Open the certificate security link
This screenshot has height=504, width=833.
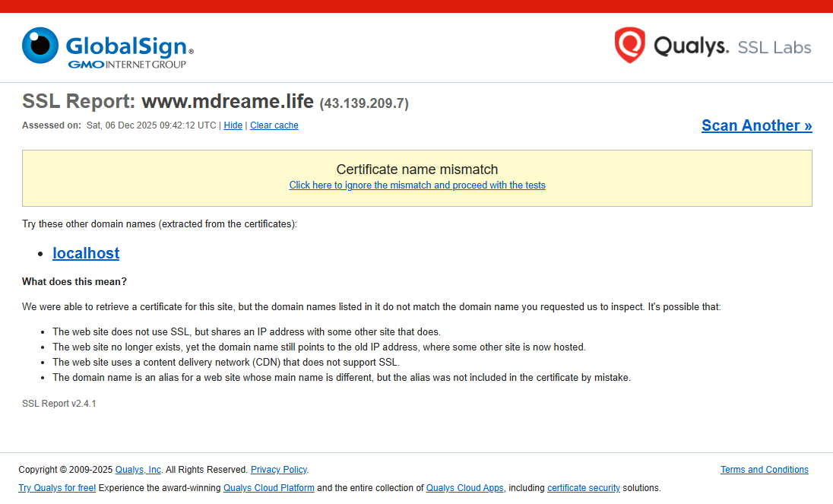click(x=583, y=488)
